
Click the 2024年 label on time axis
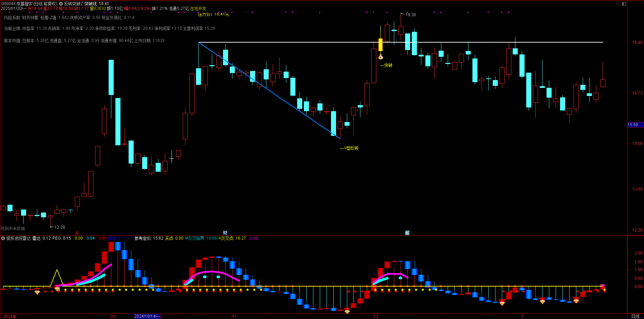coord(10,317)
